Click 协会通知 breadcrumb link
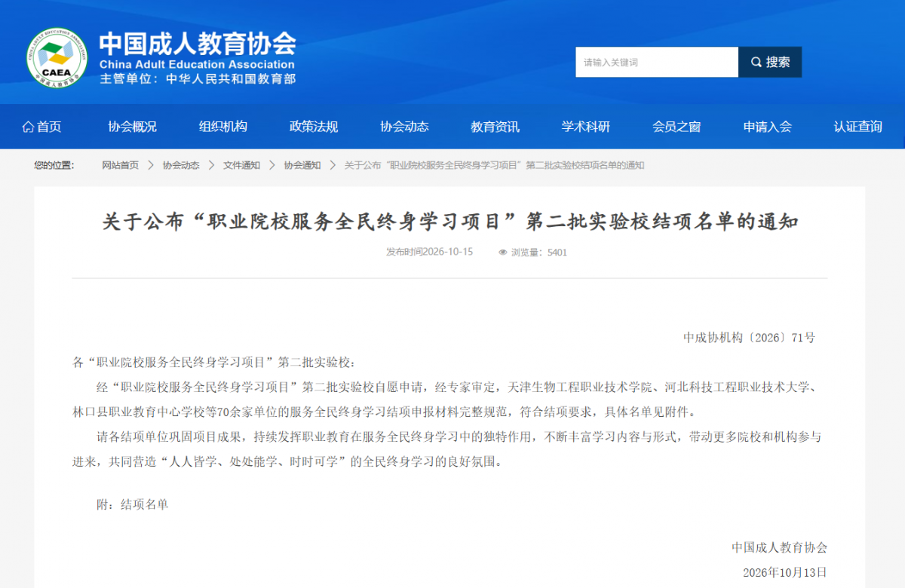 click(302, 165)
